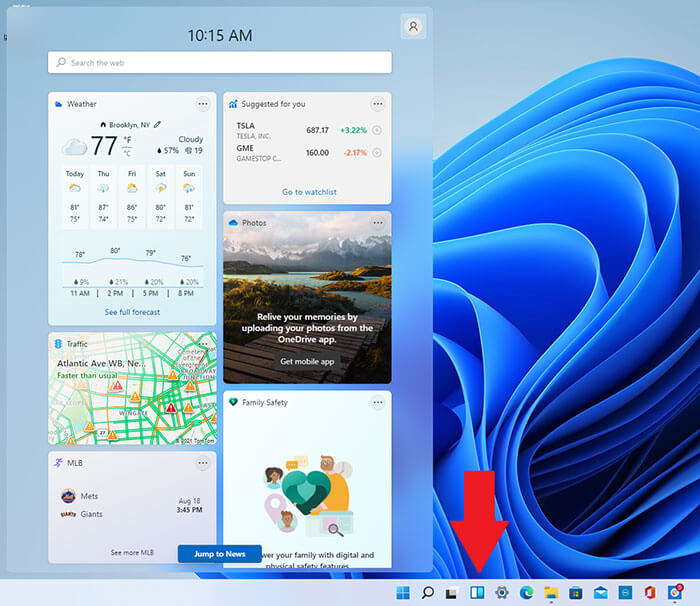Add TSLA to watchlist with plus icon
Image resolution: width=700 pixels, height=606 pixels.
pos(377,130)
